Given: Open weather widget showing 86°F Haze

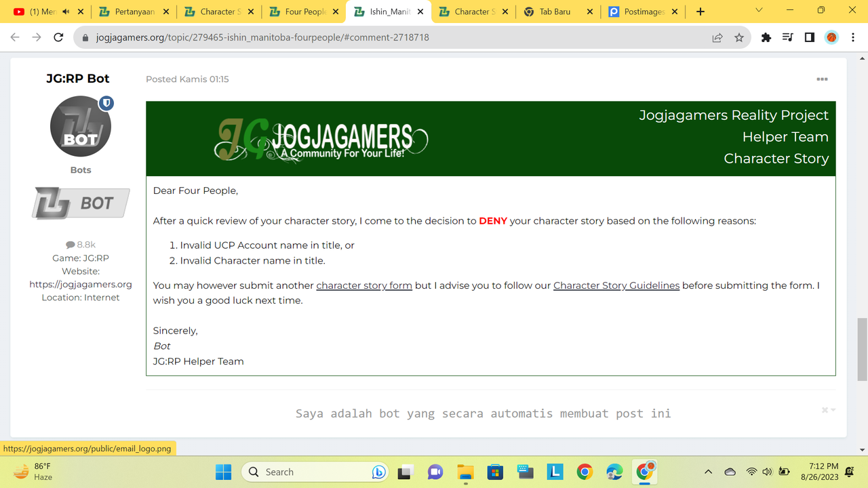Looking at the screenshot, I should 33,472.
